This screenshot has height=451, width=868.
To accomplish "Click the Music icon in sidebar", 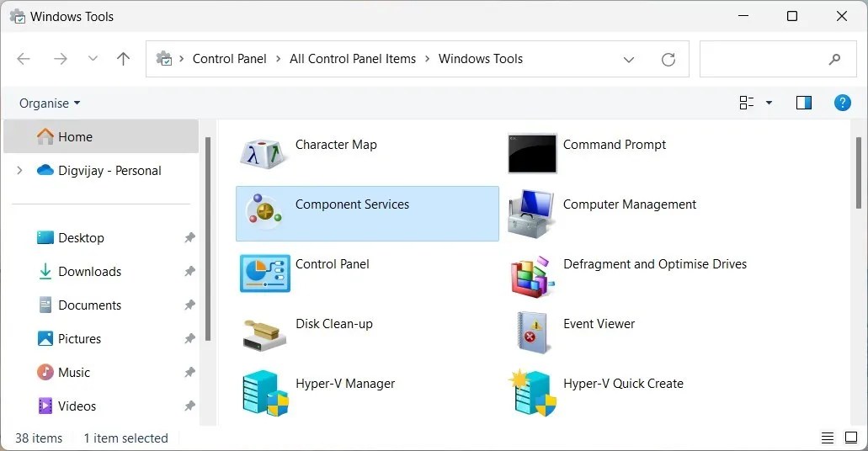I will point(45,372).
